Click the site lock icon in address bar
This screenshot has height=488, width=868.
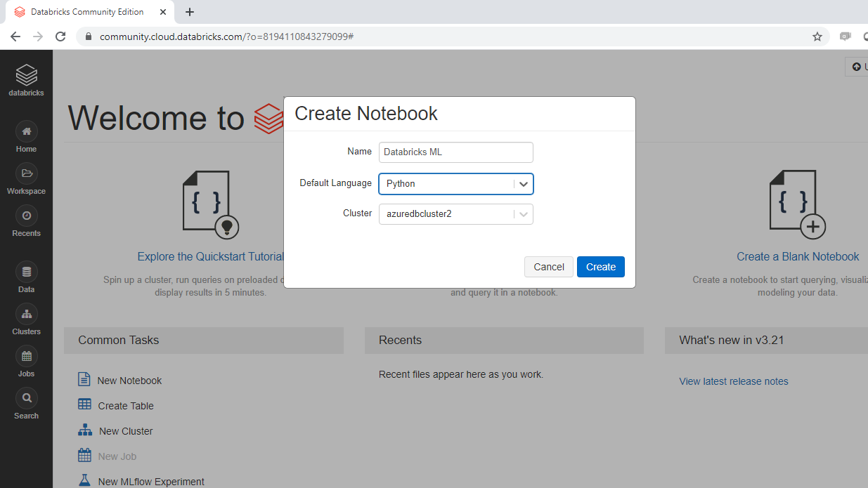pyautogui.click(x=88, y=37)
